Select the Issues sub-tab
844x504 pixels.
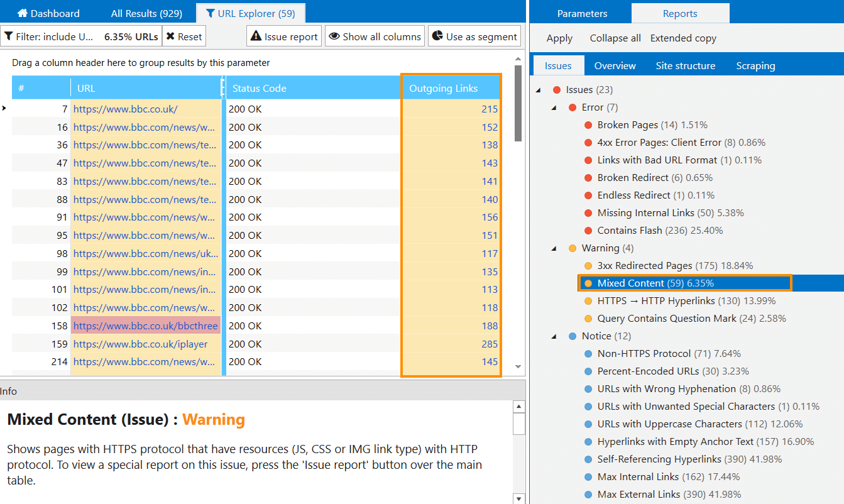[x=558, y=65]
